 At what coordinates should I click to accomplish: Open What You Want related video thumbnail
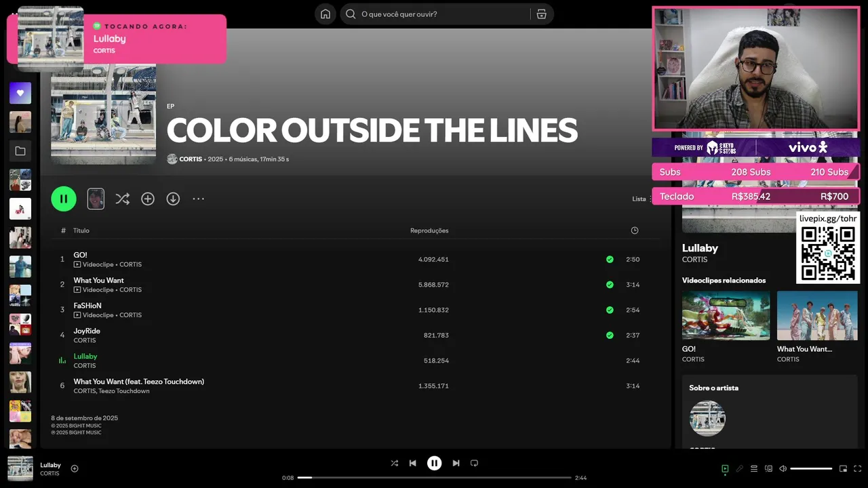pyautogui.click(x=817, y=316)
